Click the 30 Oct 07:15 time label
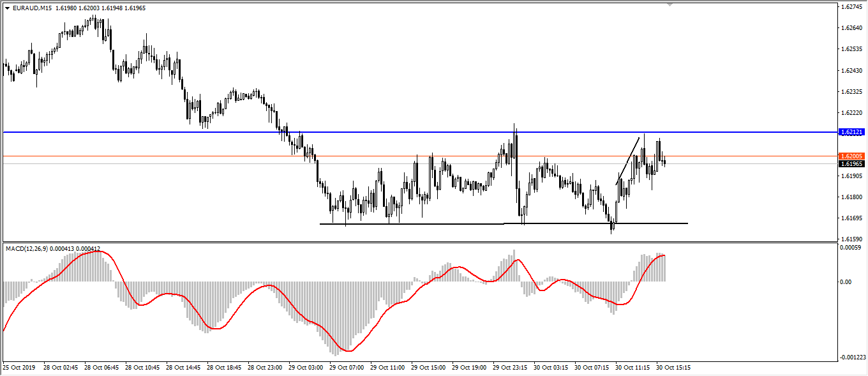The width and height of the screenshot is (868, 376). (592, 368)
